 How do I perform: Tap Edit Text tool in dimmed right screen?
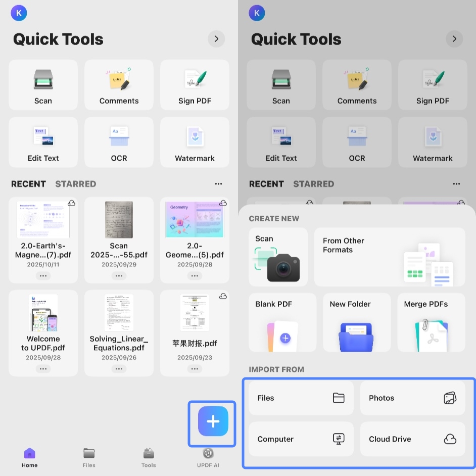(x=281, y=142)
